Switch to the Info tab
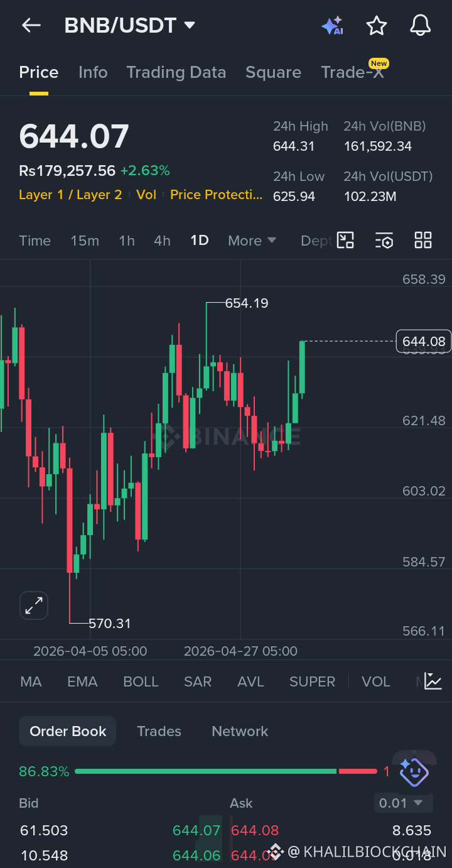This screenshot has width=452, height=868. point(93,72)
